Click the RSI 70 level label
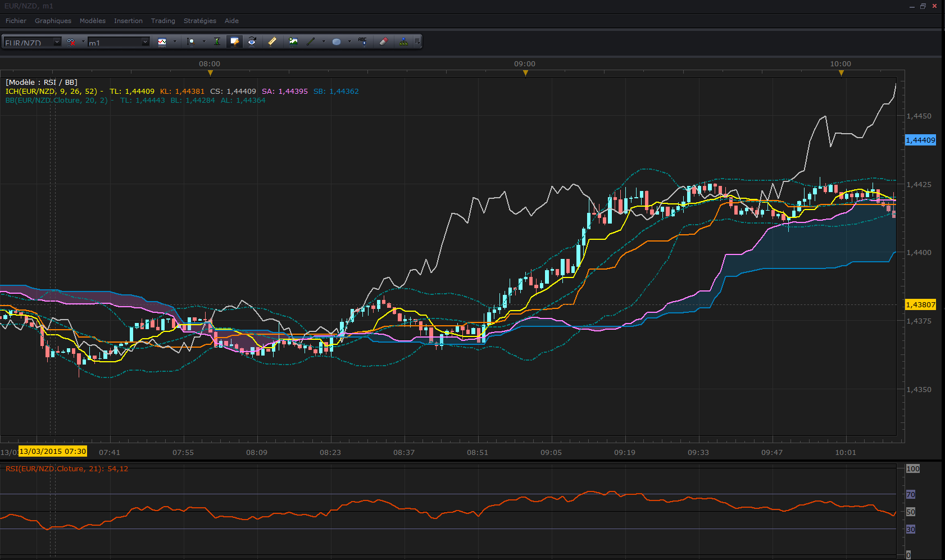Viewport: 945px width, 560px height. point(911,494)
